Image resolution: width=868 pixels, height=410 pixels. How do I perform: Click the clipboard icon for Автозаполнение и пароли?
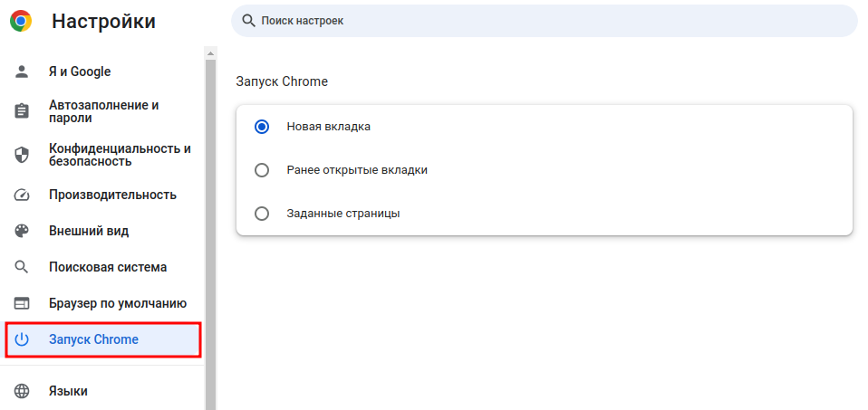pyautogui.click(x=22, y=110)
